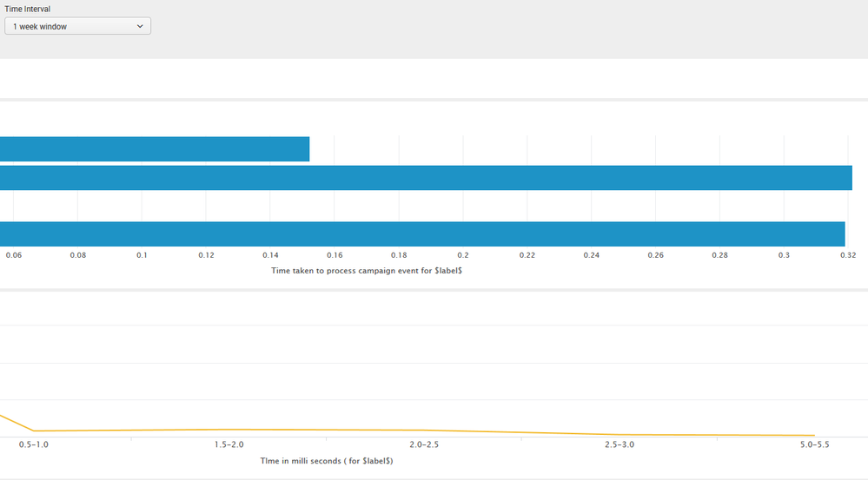
Task: Click the chevron arrow in 1 week window selector
Action: [141, 27]
